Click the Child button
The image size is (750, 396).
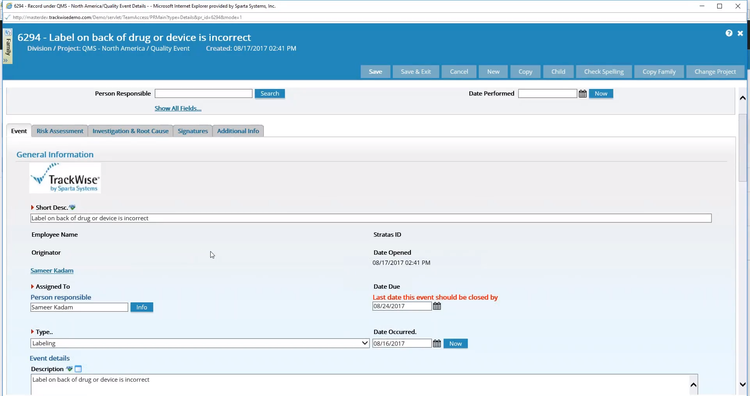(558, 72)
